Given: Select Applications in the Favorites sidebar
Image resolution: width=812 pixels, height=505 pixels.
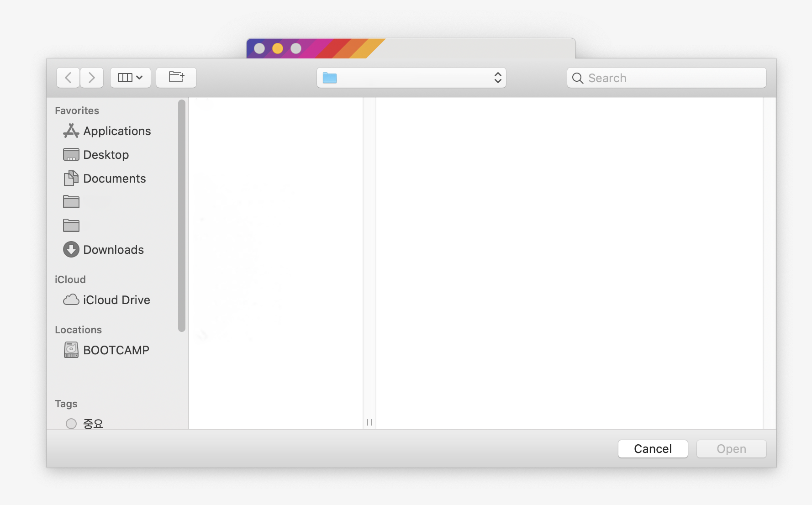Looking at the screenshot, I should [117, 131].
